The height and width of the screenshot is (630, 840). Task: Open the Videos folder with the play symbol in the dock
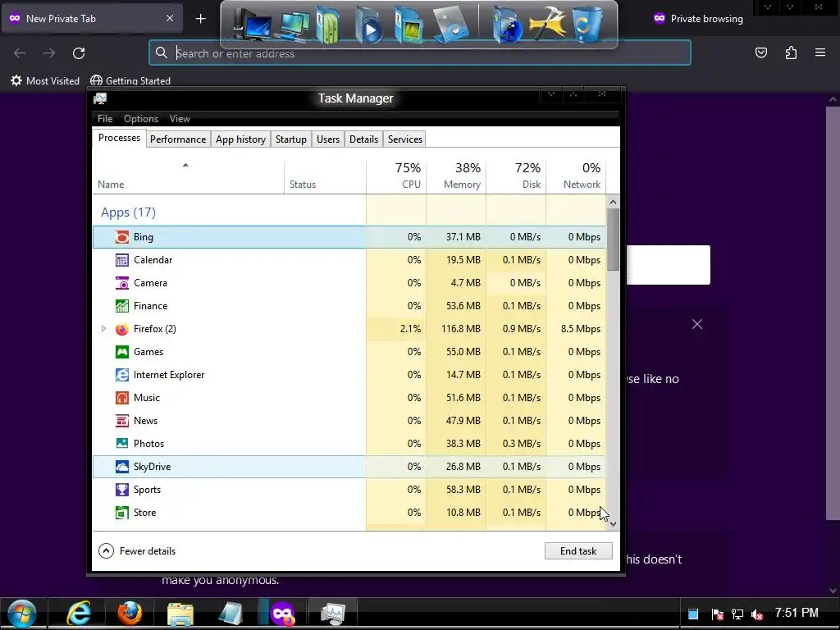[368, 25]
